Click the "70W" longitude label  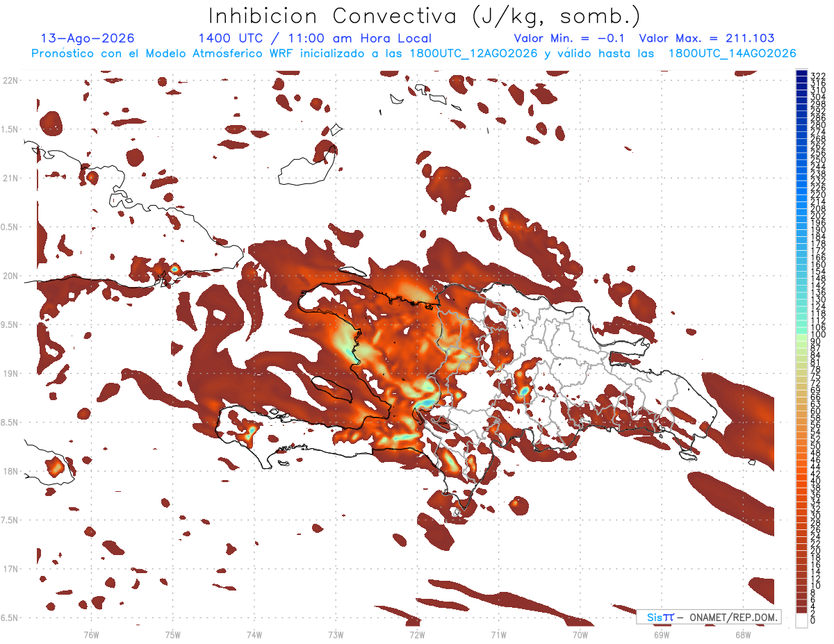[x=580, y=634]
